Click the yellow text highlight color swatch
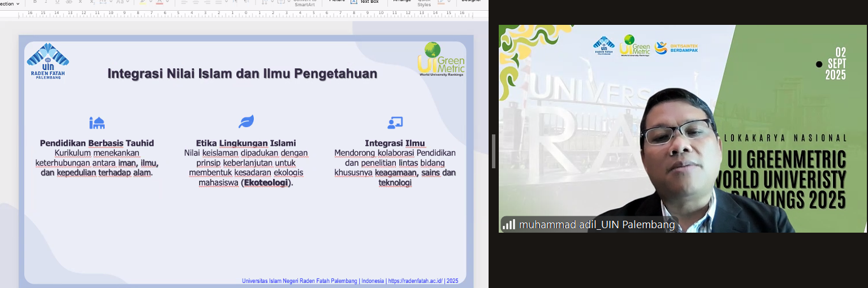The image size is (868, 288). (x=142, y=2)
